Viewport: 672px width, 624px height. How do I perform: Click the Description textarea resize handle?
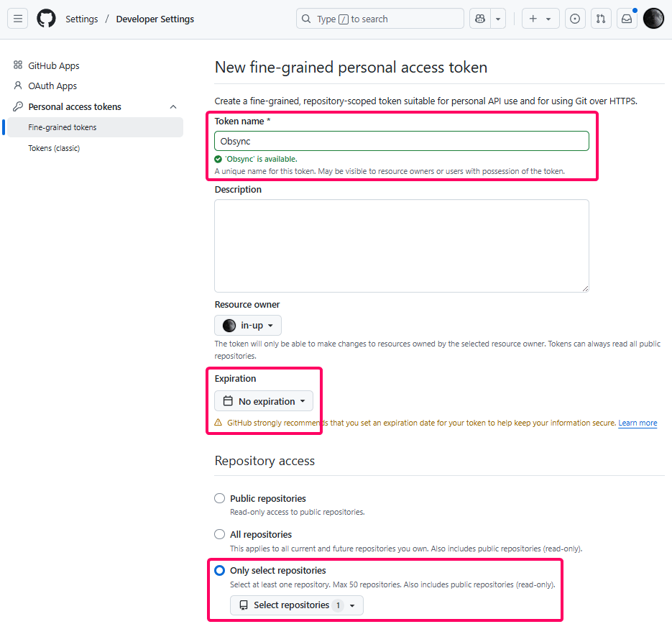coord(586,288)
